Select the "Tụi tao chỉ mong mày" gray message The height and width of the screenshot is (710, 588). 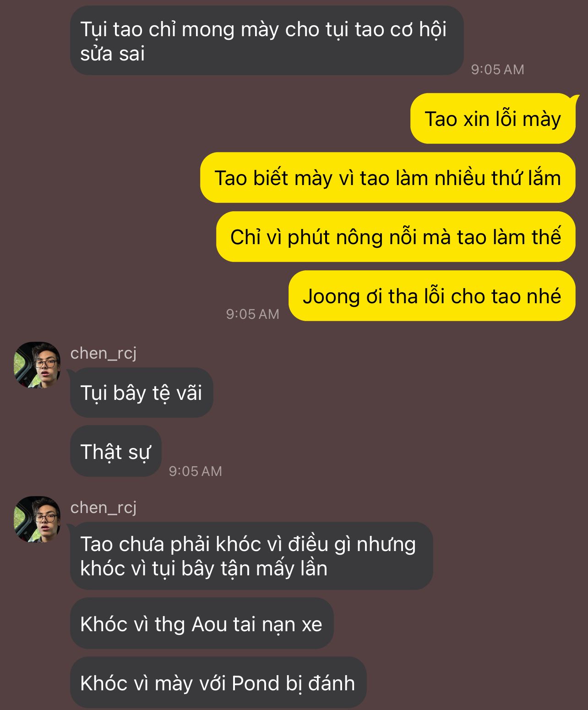tap(267, 41)
